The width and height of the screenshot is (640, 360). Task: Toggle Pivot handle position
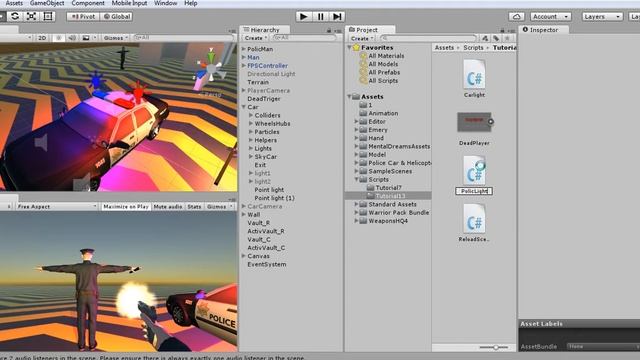83,17
